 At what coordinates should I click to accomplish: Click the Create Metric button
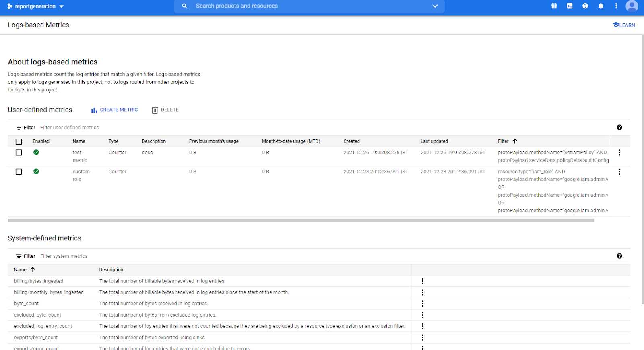tap(115, 110)
